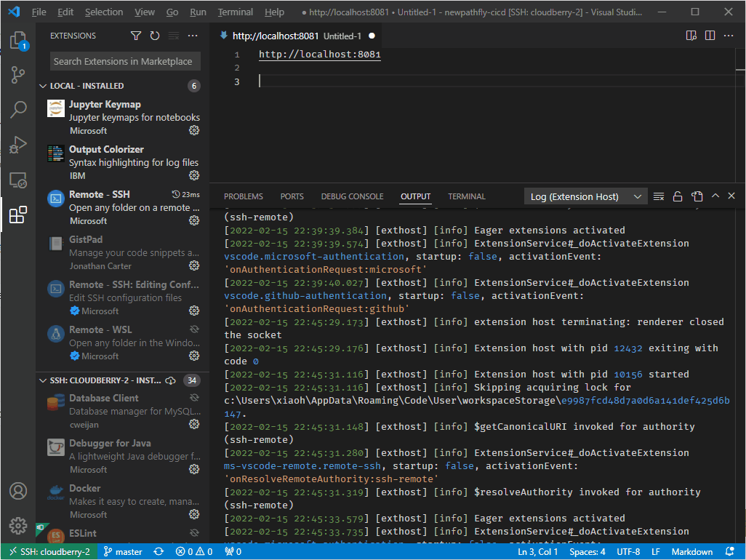Open Source Control view
This screenshot has height=560, width=746.
coord(18,75)
